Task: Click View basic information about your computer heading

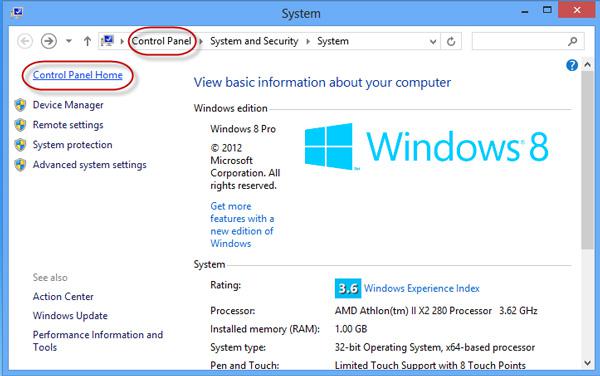Action: point(322,83)
